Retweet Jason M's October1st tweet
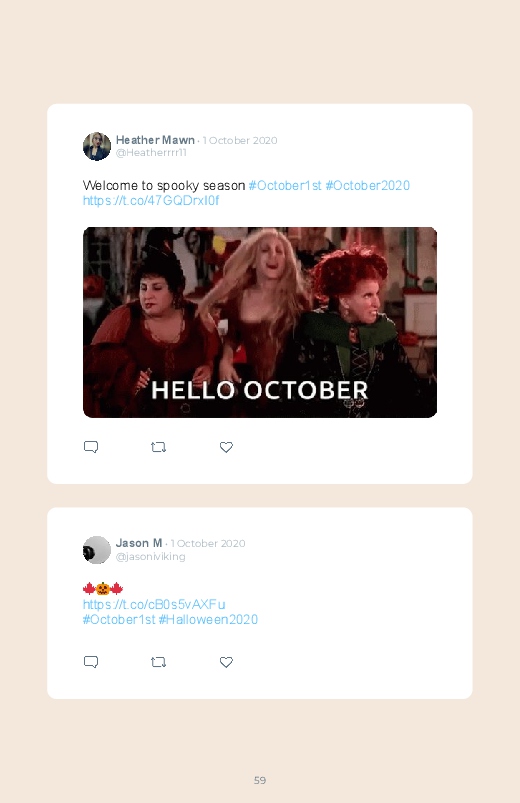This screenshot has height=803, width=520. point(158,662)
